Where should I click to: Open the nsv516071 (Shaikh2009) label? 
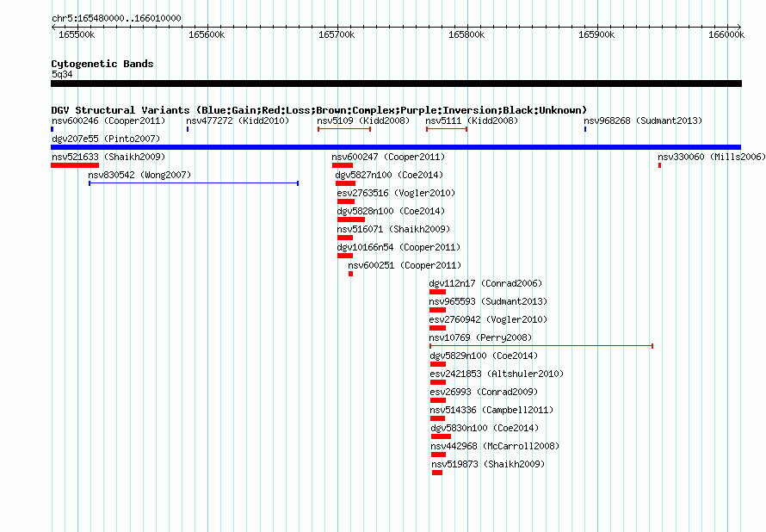393,229
